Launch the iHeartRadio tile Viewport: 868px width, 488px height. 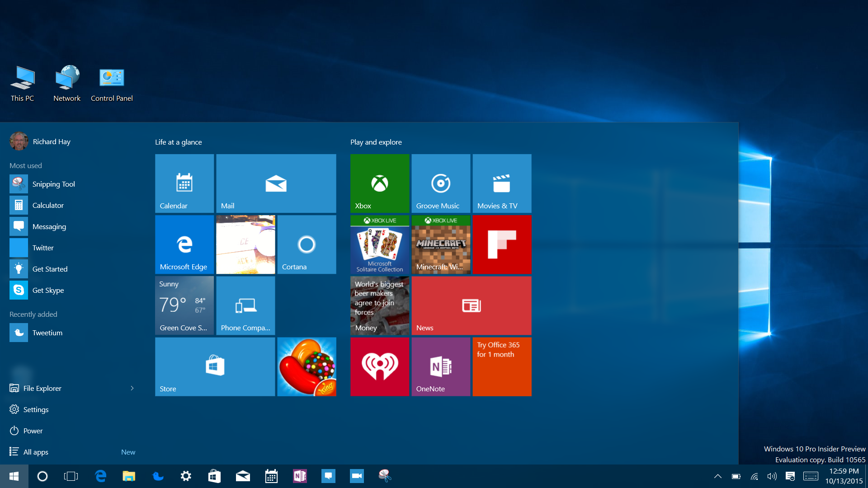pos(379,366)
